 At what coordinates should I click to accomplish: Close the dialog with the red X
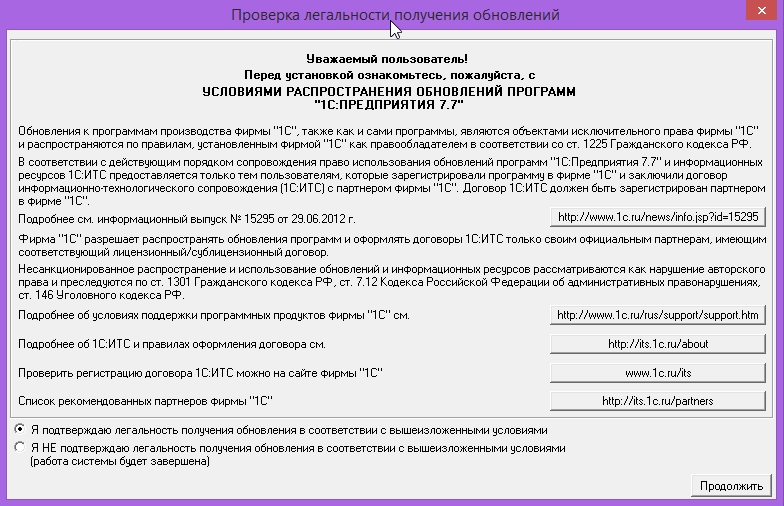point(762,10)
